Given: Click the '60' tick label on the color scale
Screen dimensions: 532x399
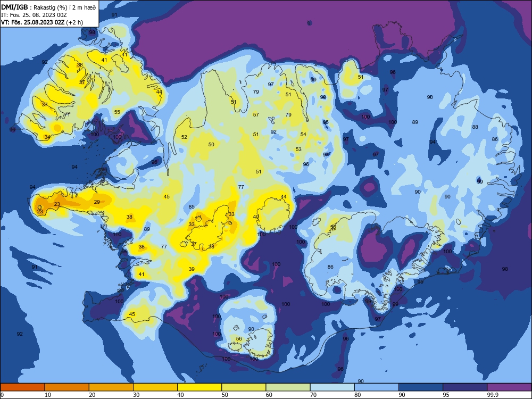Looking at the screenshot, I should (269, 395).
